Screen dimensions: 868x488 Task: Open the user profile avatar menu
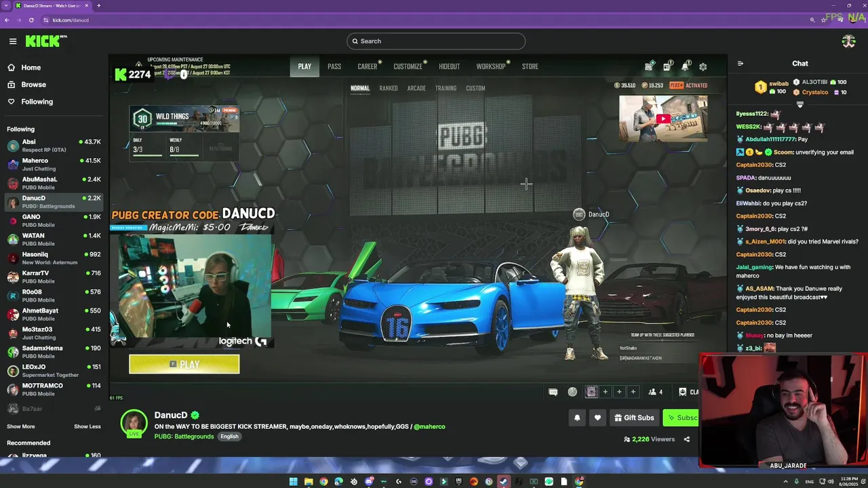click(848, 41)
